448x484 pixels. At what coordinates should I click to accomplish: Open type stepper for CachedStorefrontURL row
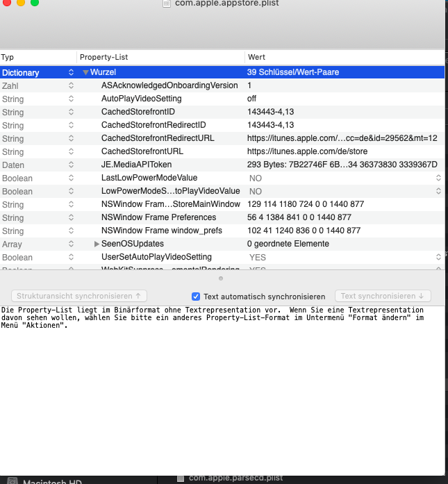71,151
